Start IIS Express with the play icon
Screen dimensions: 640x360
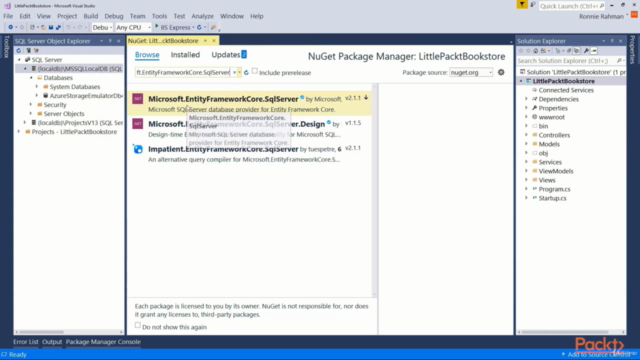click(156, 26)
